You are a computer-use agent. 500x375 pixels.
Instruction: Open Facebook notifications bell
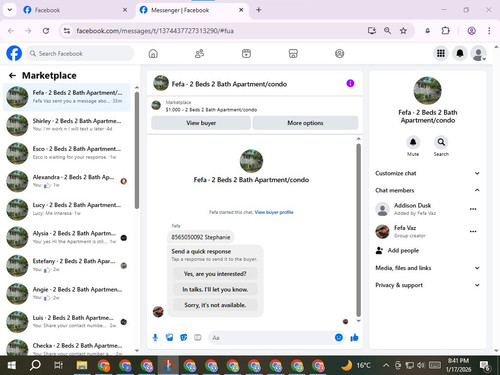click(x=460, y=53)
